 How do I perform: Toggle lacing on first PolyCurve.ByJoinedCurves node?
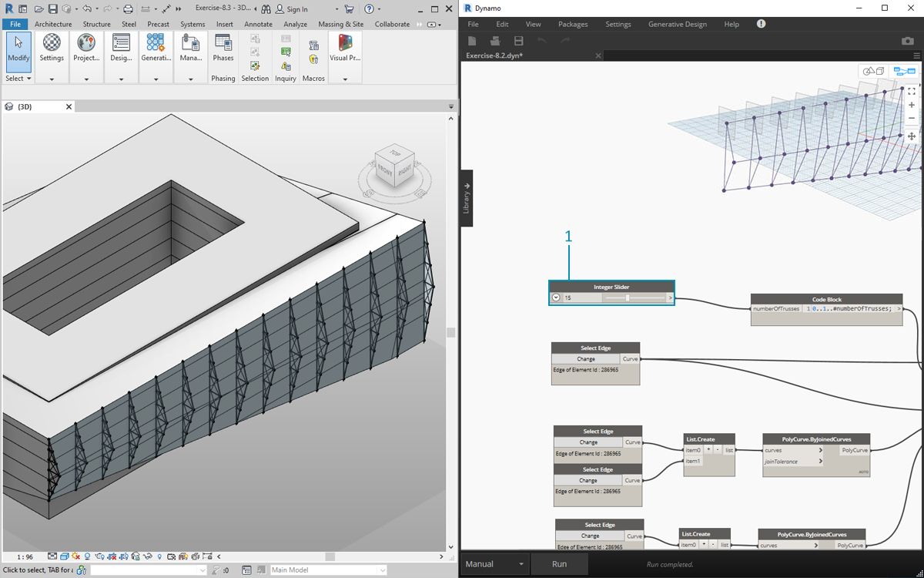tap(862, 472)
